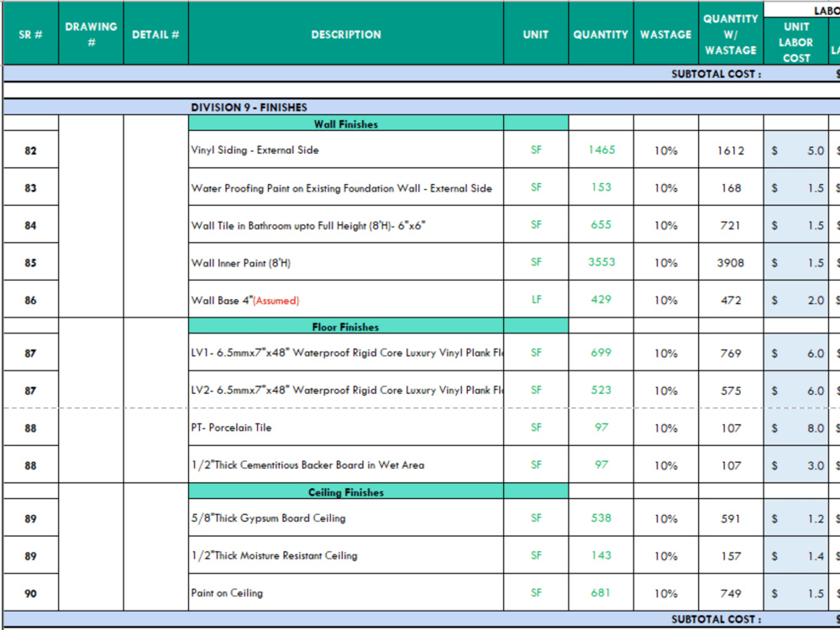Select quantity with wastage 1612
Screen dimensions: 840x630
731,151
